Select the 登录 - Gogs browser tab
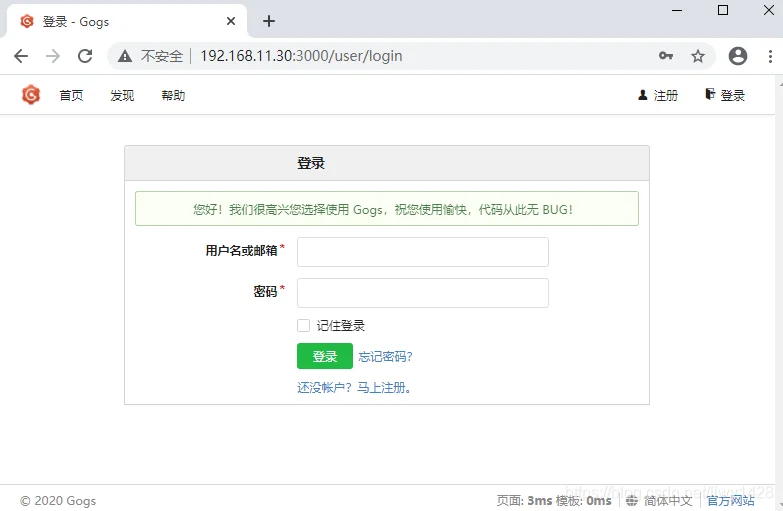Viewport: 783px width, 511px height. coord(125,21)
